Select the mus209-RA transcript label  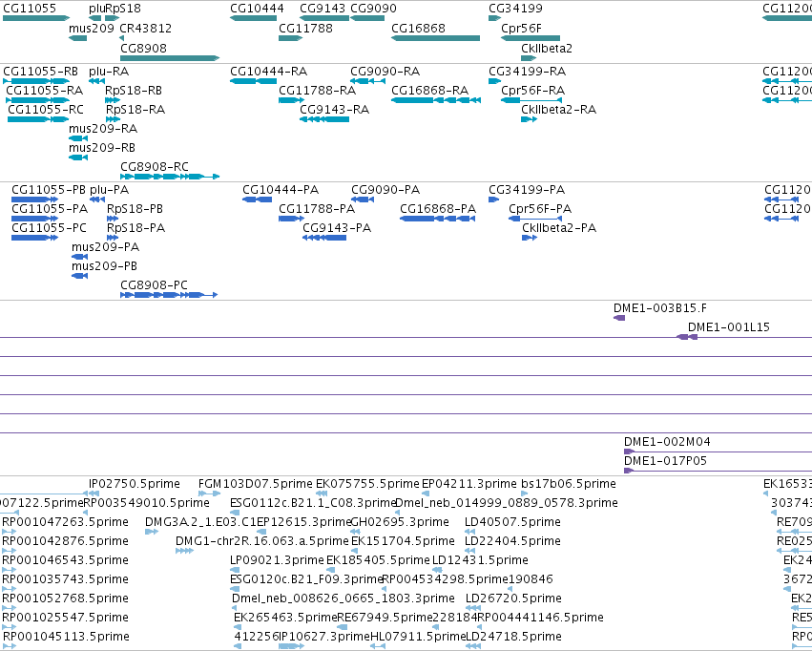tap(103, 129)
